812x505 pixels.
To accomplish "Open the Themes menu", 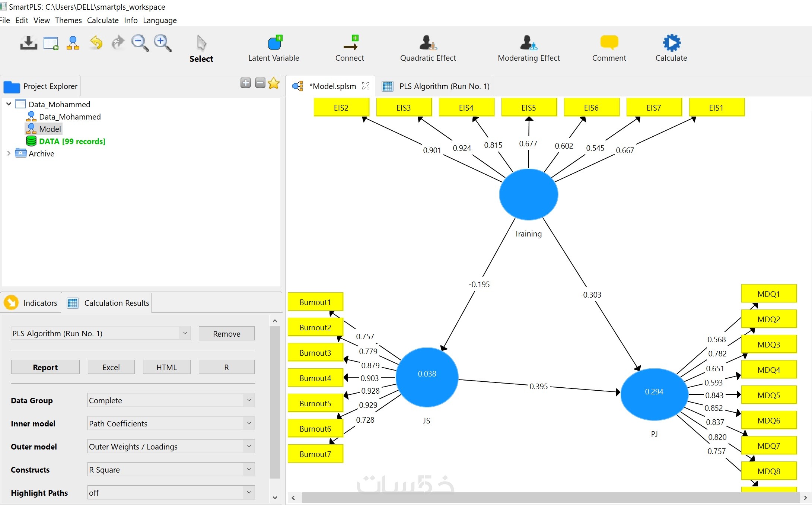I will pos(69,20).
